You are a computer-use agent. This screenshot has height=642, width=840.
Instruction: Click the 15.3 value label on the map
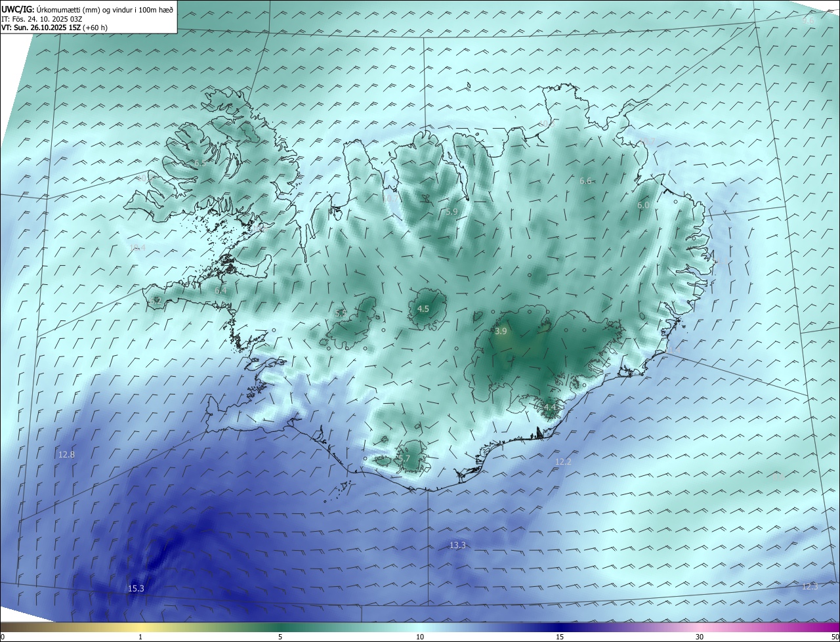tap(136, 589)
